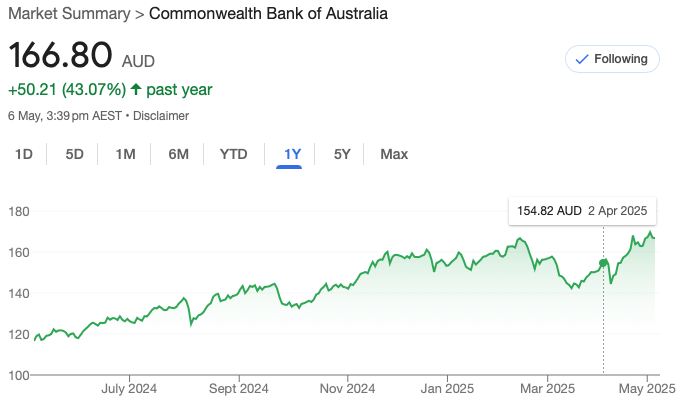
Task: Open the YTD chart view
Action: [x=233, y=154]
